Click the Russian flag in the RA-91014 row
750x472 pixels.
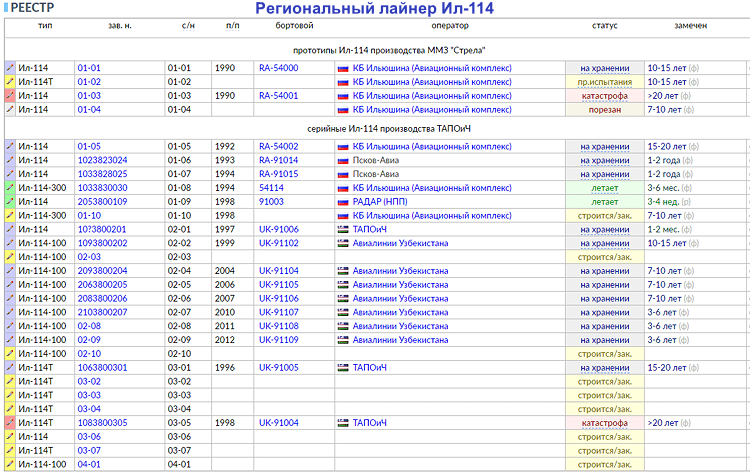pos(343,161)
